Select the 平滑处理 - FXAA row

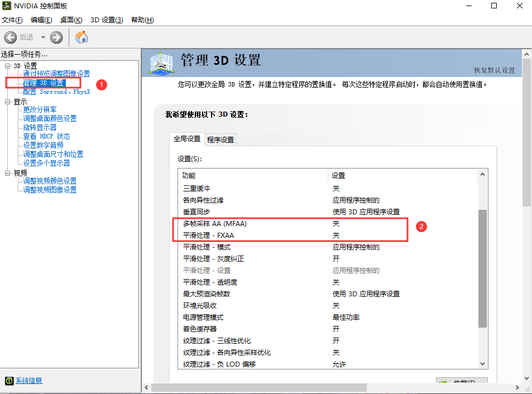tap(328, 236)
